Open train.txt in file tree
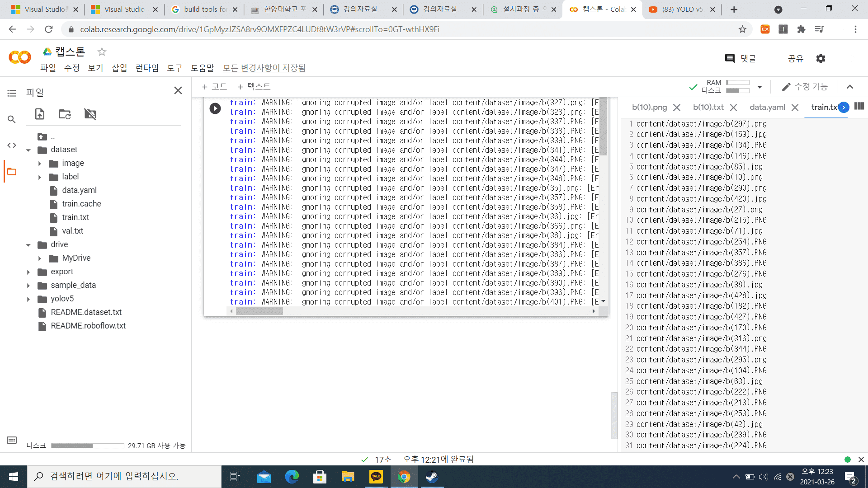This screenshot has height=488, width=868. (75, 217)
